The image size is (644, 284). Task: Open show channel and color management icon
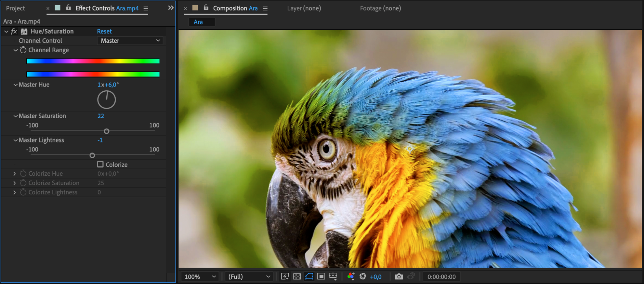351,277
